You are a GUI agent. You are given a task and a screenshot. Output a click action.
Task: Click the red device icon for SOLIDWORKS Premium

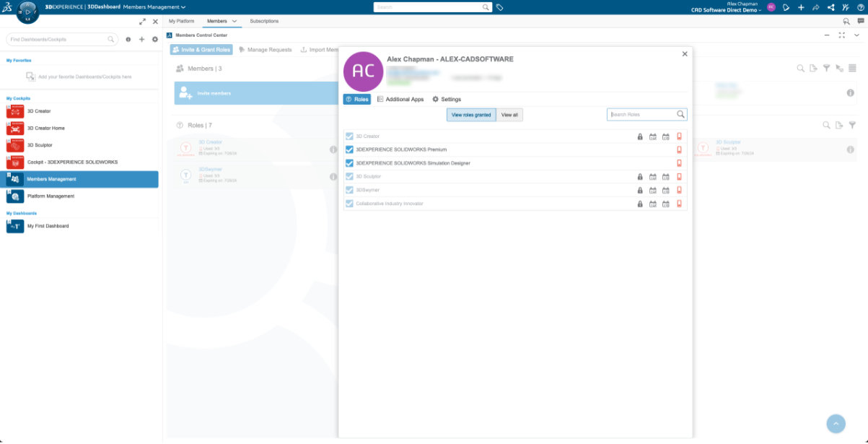click(x=679, y=150)
